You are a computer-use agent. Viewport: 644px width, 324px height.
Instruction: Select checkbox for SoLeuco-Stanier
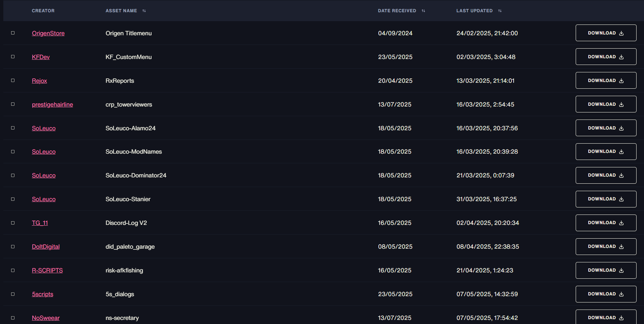pyautogui.click(x=13, y=199)
